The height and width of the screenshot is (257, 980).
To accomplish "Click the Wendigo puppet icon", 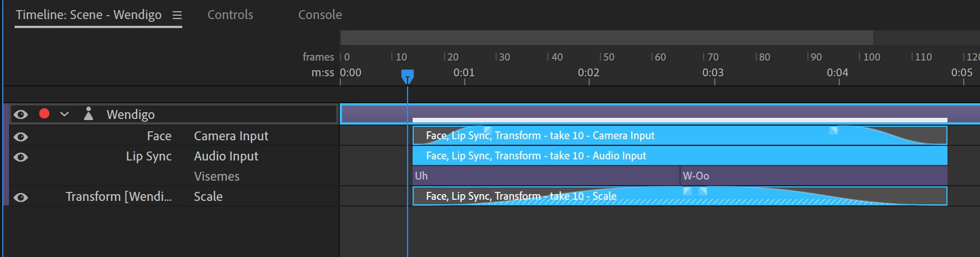I will click(88, 114).
